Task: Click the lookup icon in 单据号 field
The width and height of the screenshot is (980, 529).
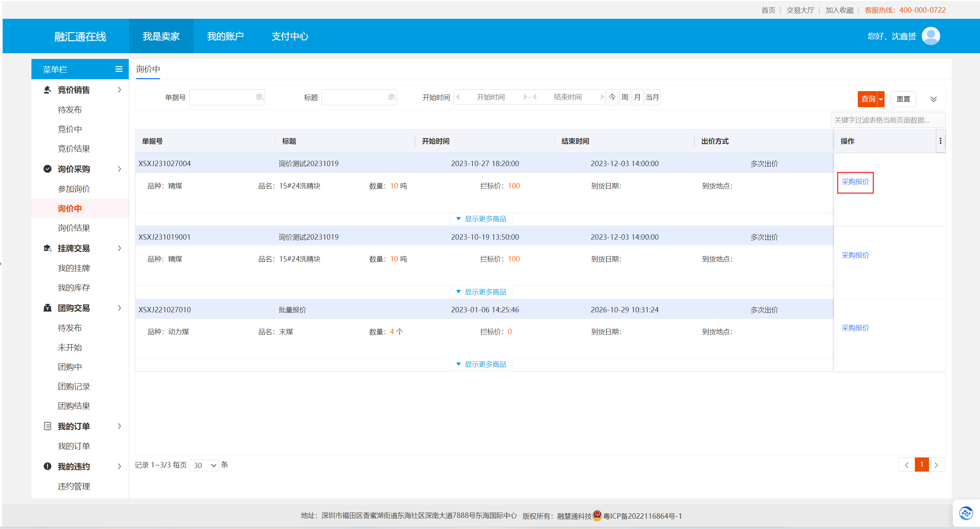Action: click(x=260, y=97)
